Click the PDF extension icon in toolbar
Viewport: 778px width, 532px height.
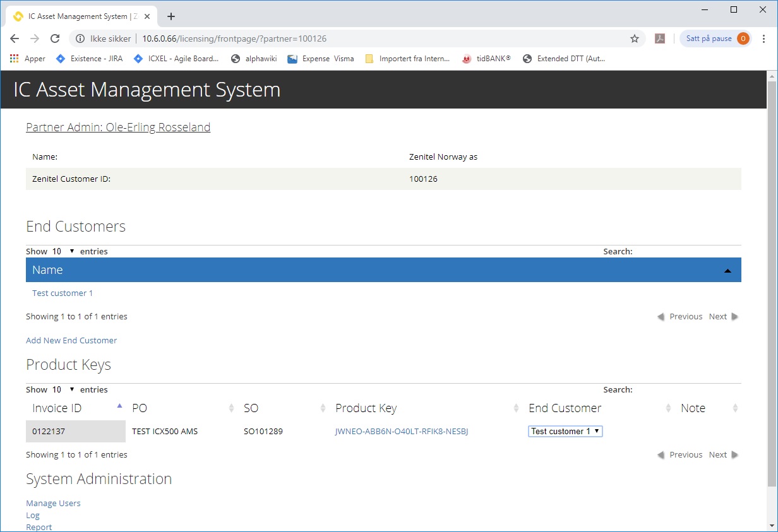(x=660, y=38)
